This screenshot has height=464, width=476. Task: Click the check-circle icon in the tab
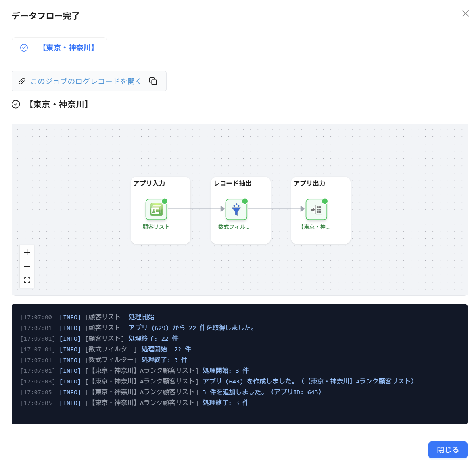pos(24,48)
